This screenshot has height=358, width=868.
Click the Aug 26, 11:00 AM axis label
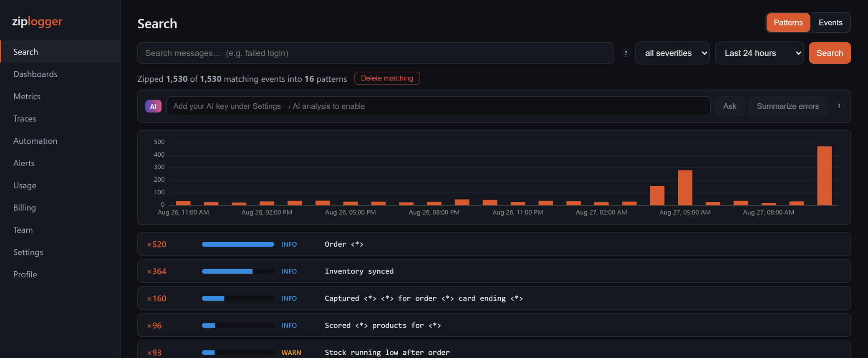[183, 213]
